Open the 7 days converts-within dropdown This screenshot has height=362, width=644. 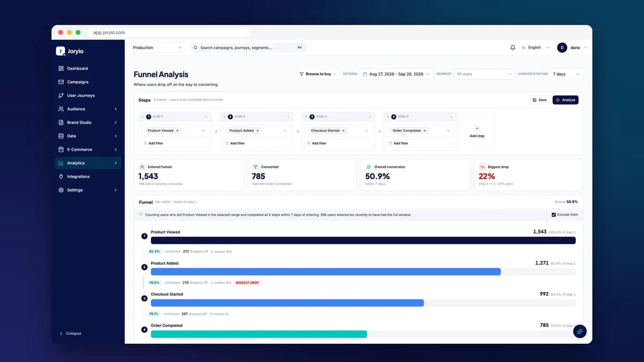(566, 74)
